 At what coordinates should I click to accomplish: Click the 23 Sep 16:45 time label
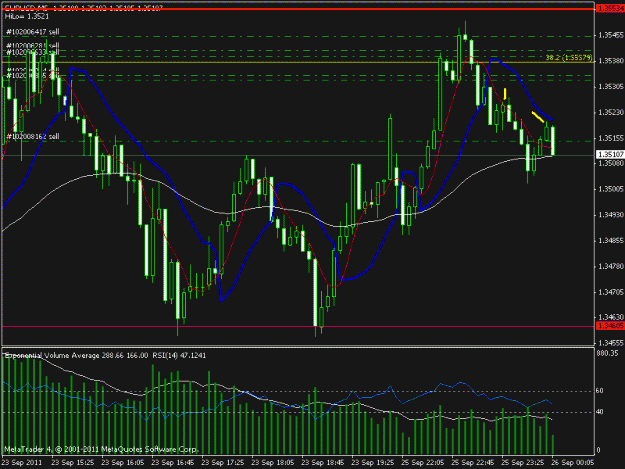pyautogui.click(x=173, y=463)
